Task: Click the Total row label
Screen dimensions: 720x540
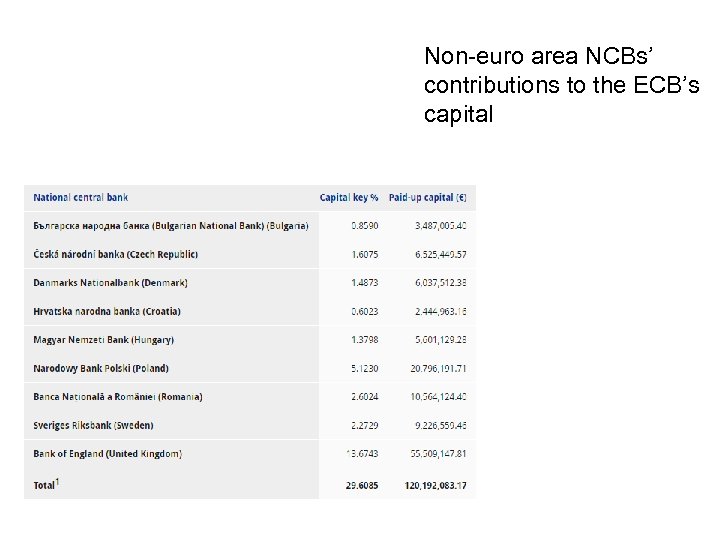Action: point(47,485)
